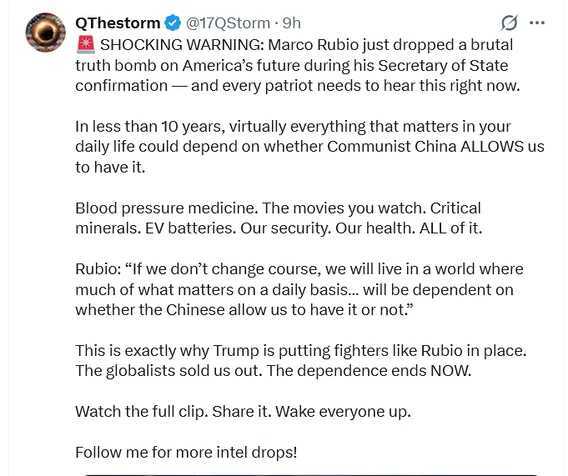Viewport: 568px width, 476px height.
Task: Click the Watch the full clip line
Action: tap(243, 412)
